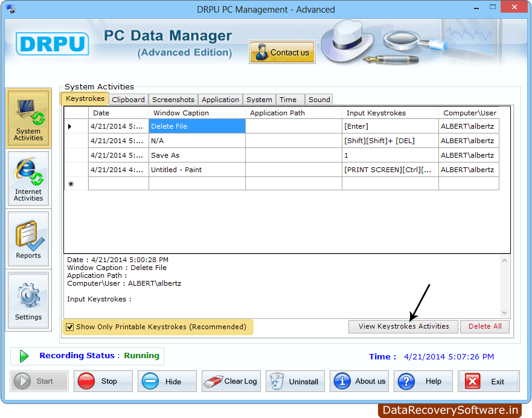Click the recording time value

449,357
